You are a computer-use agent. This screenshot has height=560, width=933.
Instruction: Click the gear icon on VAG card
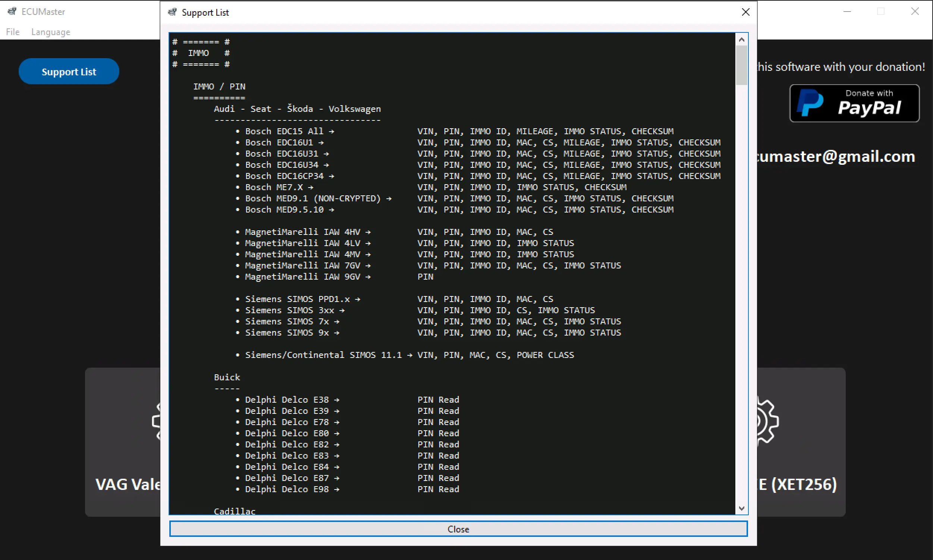tap(156, 421)
